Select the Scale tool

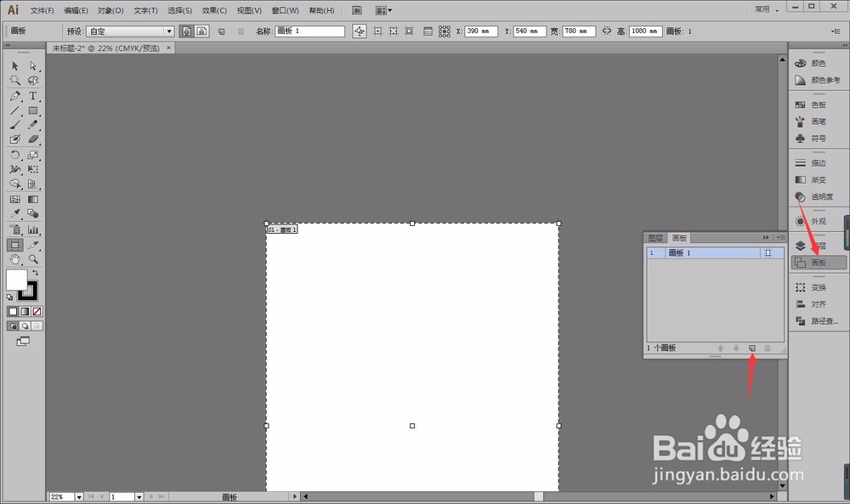pos(33,155)
